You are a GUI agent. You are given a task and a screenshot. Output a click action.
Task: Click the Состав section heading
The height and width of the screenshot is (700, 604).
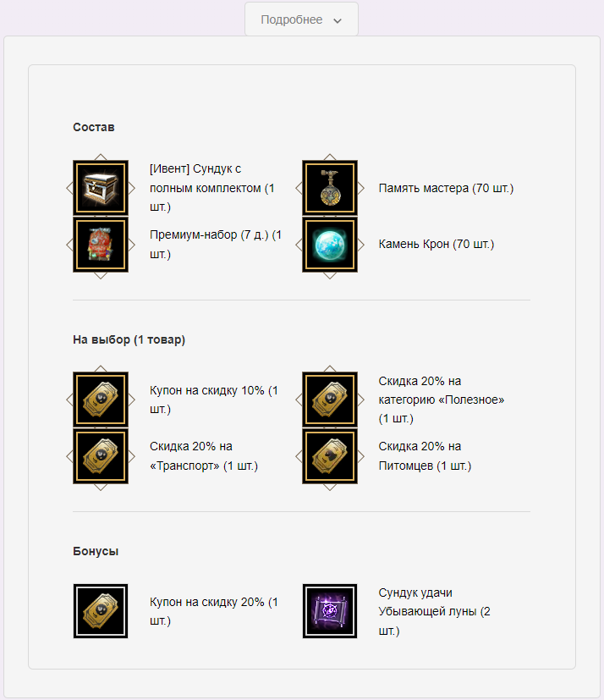[94, 127]
